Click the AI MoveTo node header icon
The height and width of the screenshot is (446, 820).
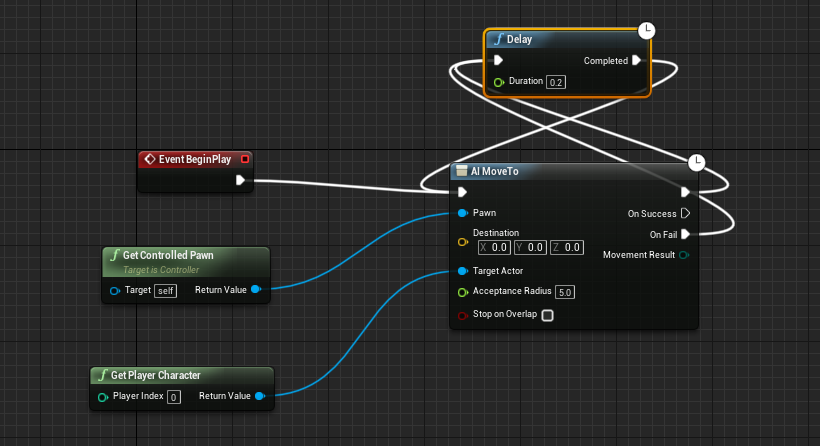462,170
